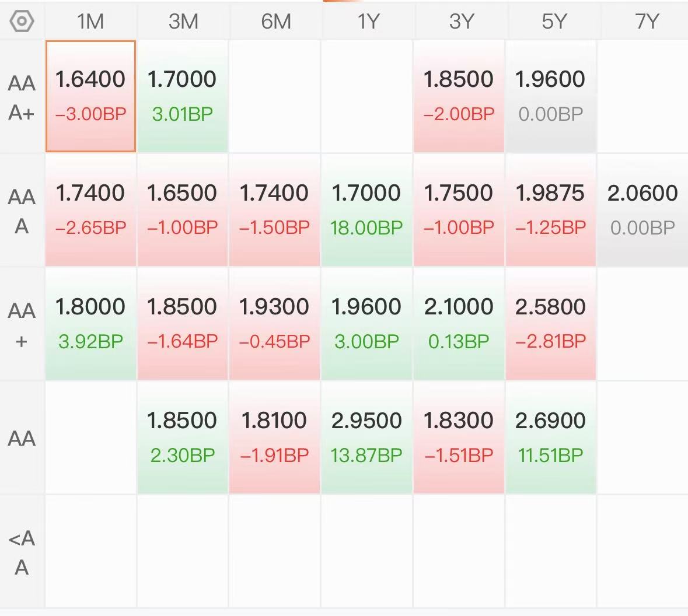The height and width of the screenshot is (616, 688).
Task: Click the AAA 5Y cell 1.9875
Action: [550, 210]
